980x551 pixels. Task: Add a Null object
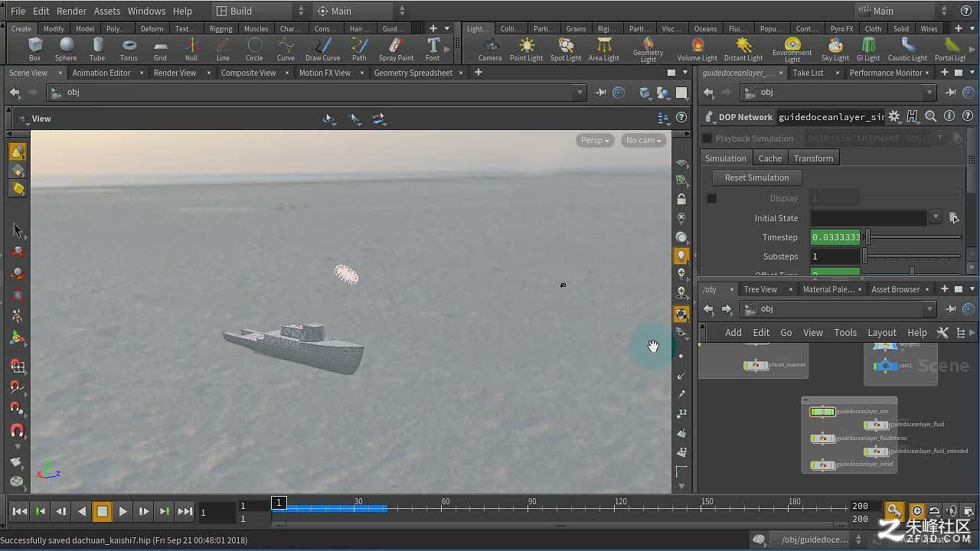point(191,49)
